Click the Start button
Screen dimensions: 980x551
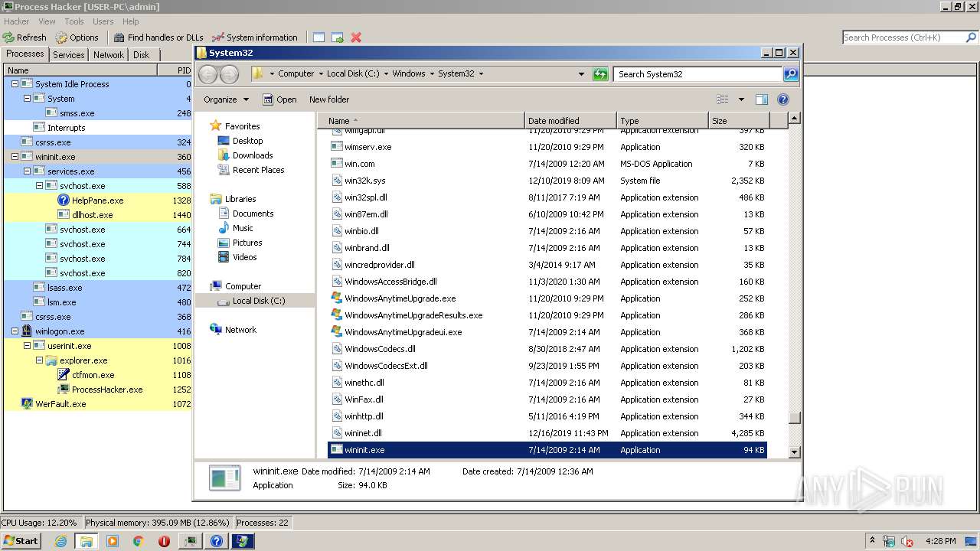pos(21,541)
